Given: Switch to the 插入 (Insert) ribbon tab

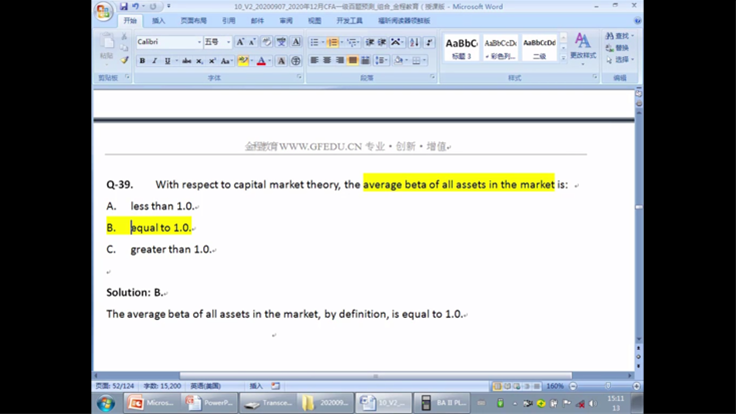Looking at the screenshot, I should click(158, 20).
